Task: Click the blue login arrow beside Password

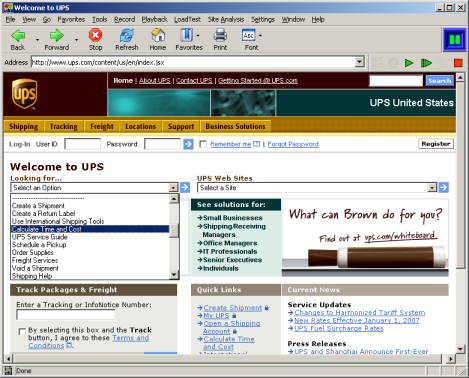Action: (x=188, y=144)
